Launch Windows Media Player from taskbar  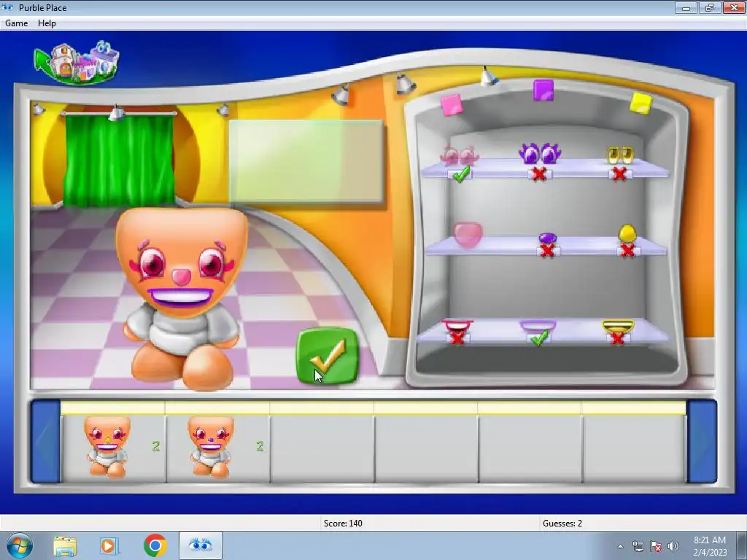[109, 546]
